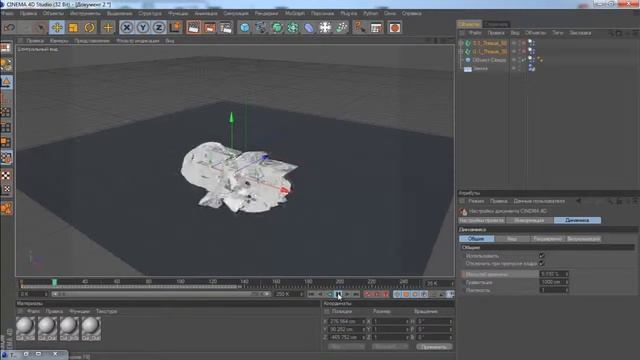Click the red record keyframe button
The image size is (640, 360).
pos(368,294)
